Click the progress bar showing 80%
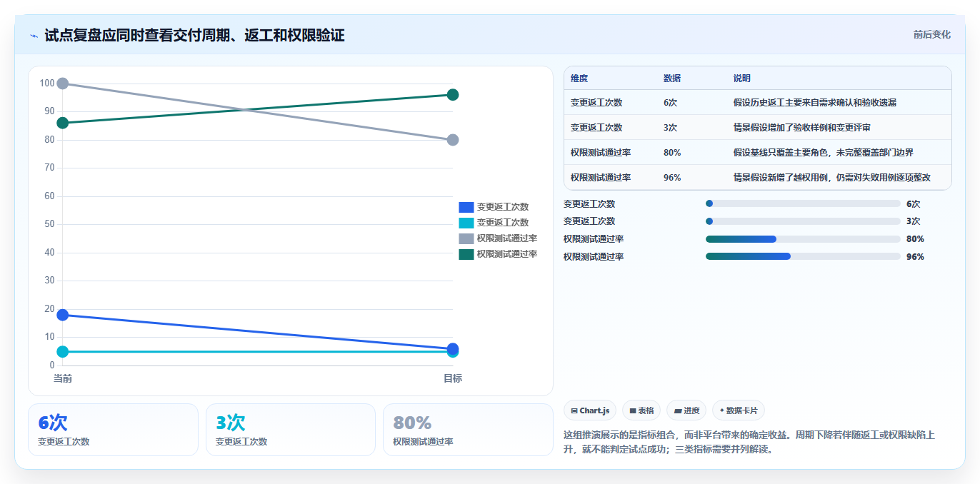 (x=803, y=239)
